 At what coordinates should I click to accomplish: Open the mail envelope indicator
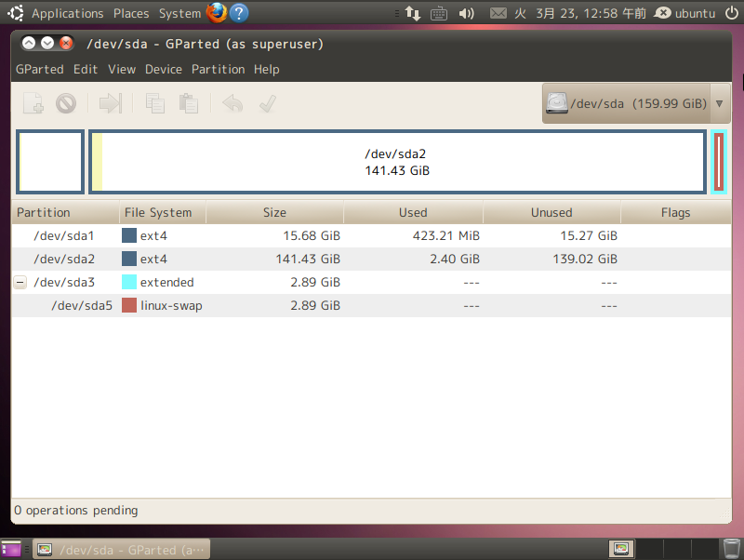pos(498,13)
